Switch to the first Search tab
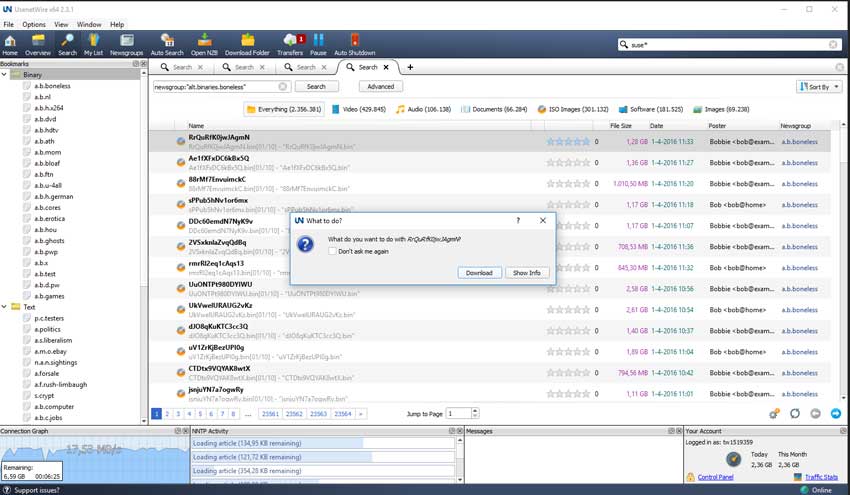 (x=182, y=67)
